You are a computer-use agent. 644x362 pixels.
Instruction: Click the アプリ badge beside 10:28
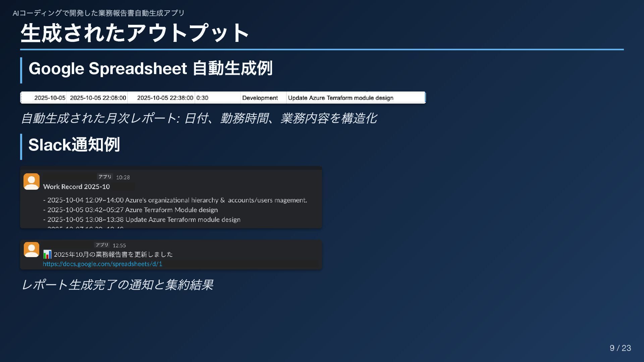point(105,177)
